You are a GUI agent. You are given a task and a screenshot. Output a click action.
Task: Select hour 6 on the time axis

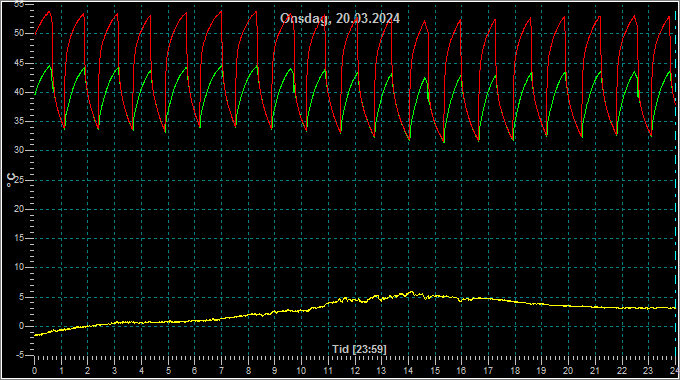[194, 371]
